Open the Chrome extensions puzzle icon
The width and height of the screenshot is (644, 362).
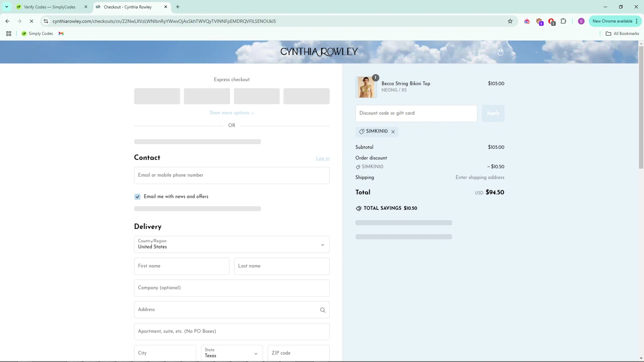[x=563, y=21]
